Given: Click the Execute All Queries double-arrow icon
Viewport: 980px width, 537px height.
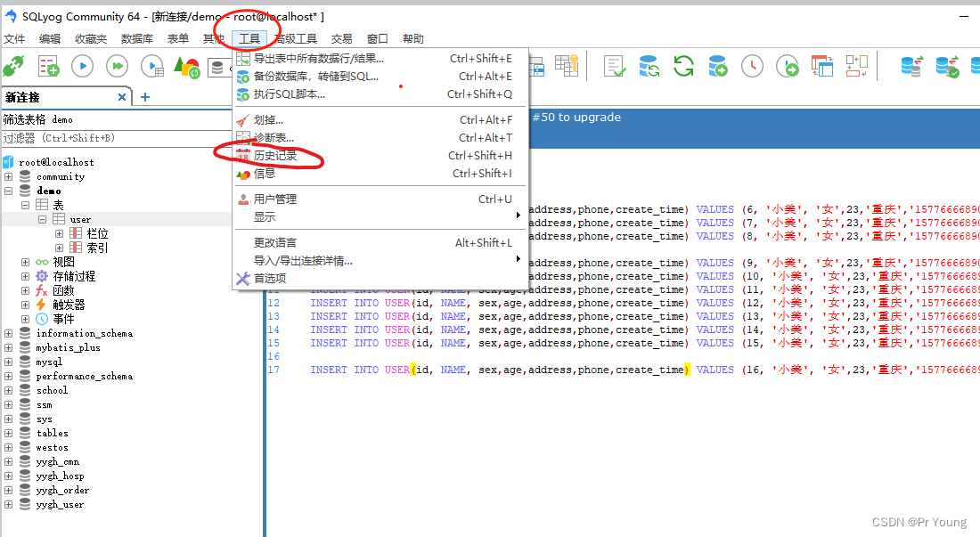Looking at the screenshot, I should tap(117, 66).
